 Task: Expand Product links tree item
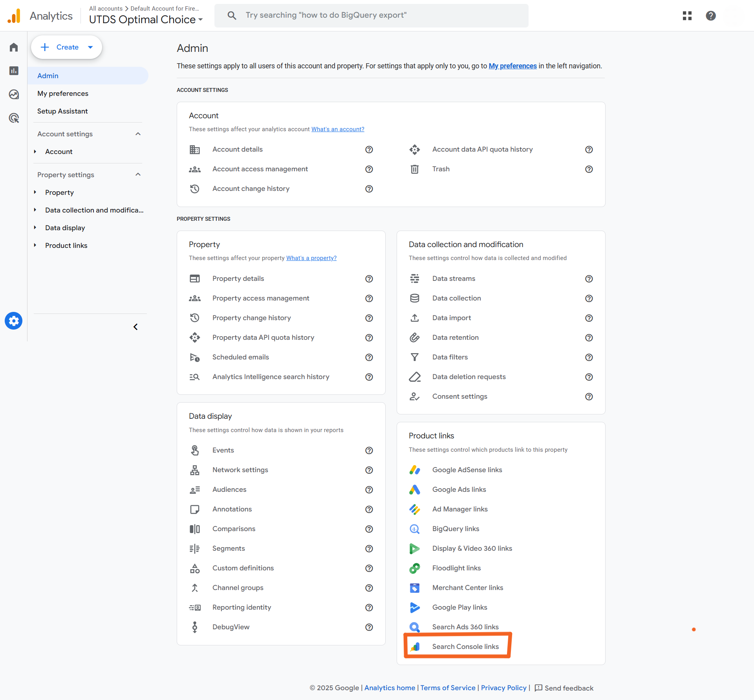35,246
